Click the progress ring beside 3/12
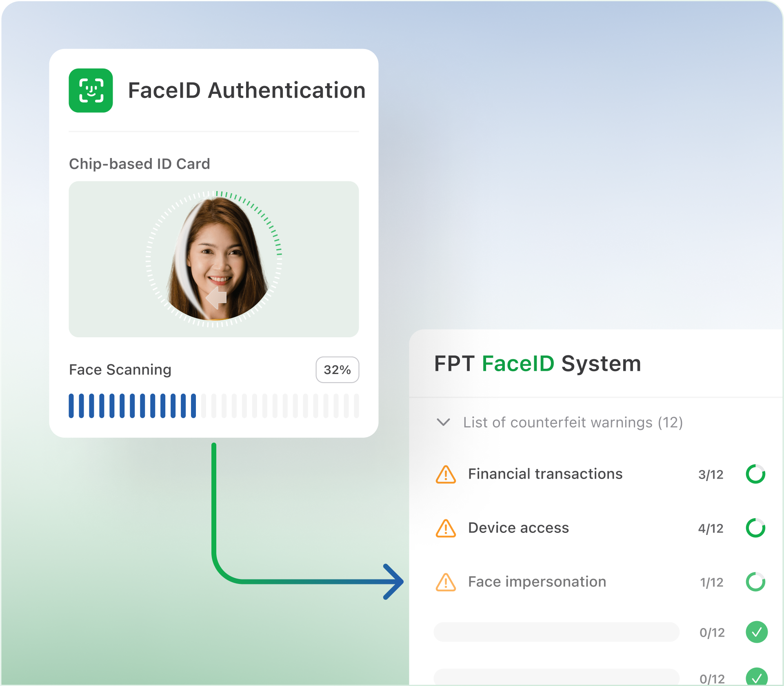Screen dimensions: 784x686 click(755, 474)
